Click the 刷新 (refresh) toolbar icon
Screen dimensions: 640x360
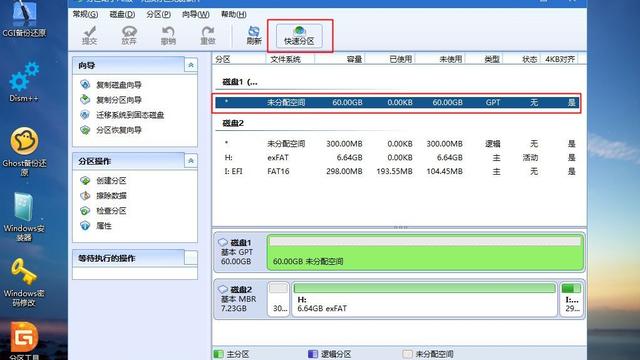pyautogui.click(x=253, y=35)
